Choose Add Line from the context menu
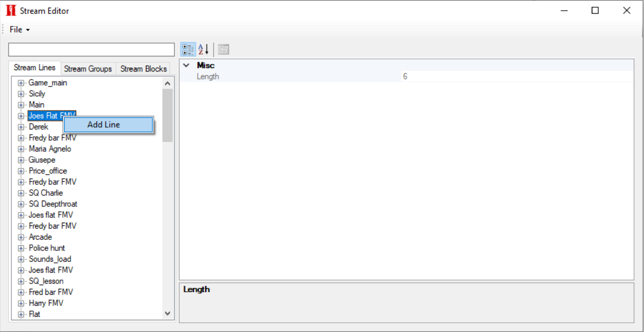This screenshot has width=644, height=332. click(108, 125)
